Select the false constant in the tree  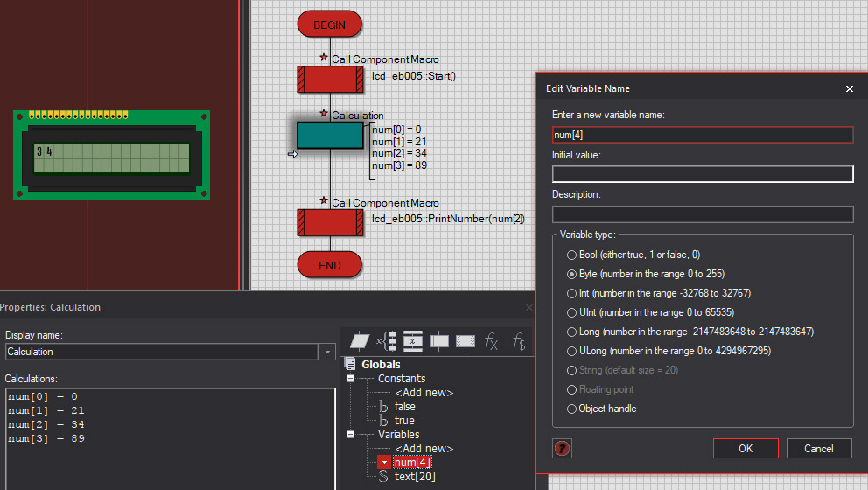pyautogui.click(x=404, y=407)
